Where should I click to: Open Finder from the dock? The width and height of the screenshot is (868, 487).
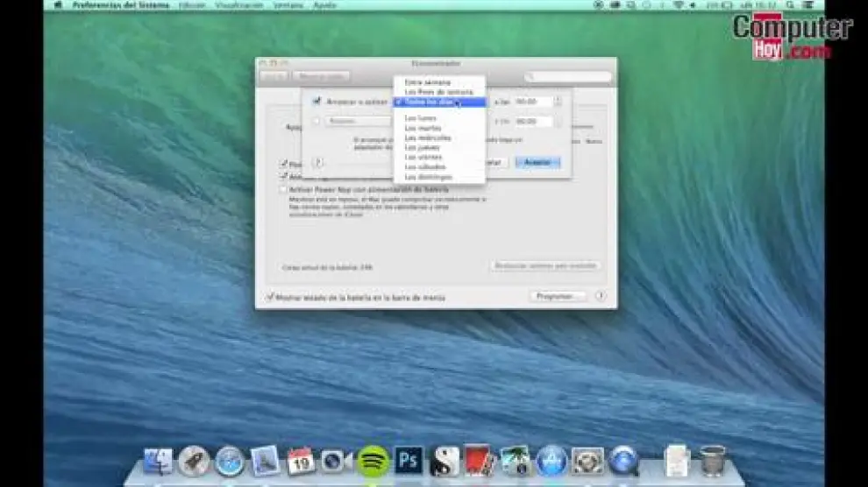(x=160, y=461)
